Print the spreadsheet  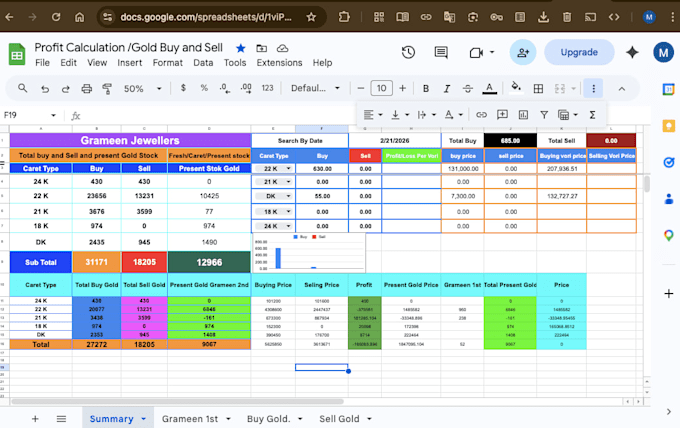87,89
